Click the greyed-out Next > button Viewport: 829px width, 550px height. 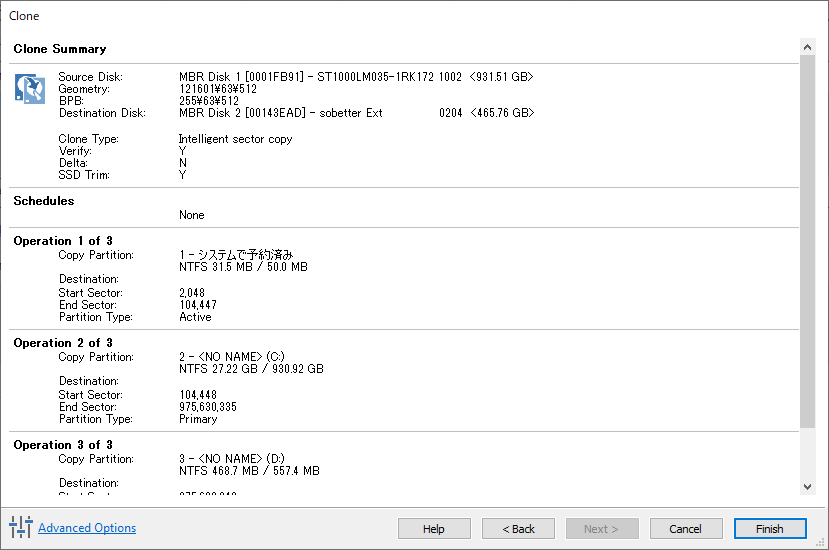tap(602, 528)
